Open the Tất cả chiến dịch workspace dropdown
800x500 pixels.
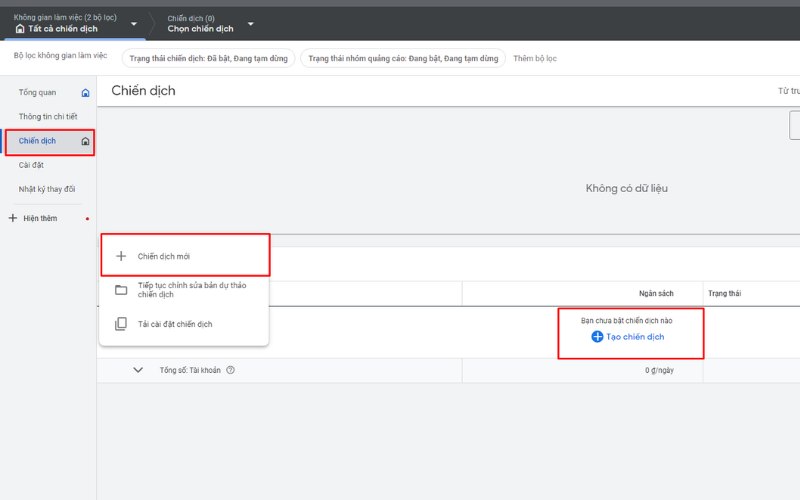click(134, 24)
